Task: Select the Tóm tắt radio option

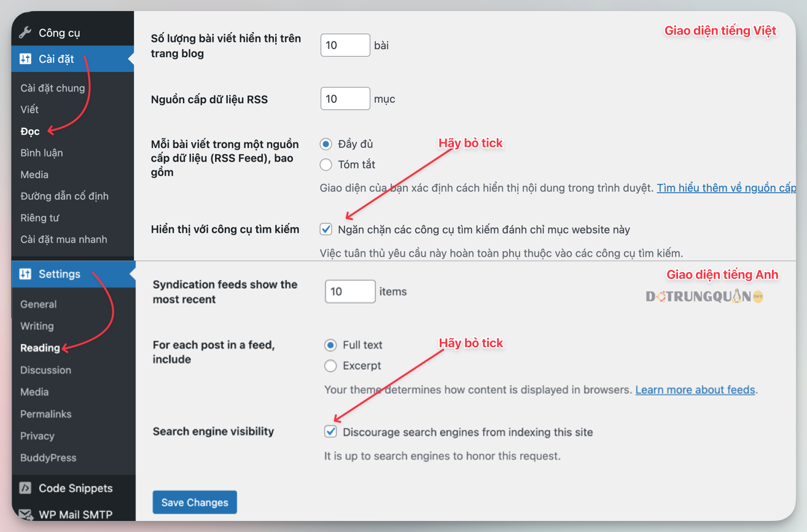Action: (326, 165)
